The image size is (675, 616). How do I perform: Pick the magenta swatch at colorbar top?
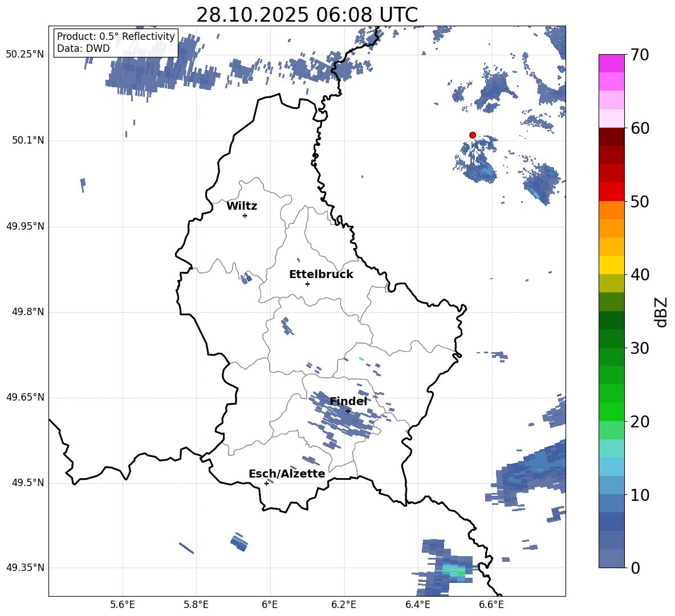point(611,63)
